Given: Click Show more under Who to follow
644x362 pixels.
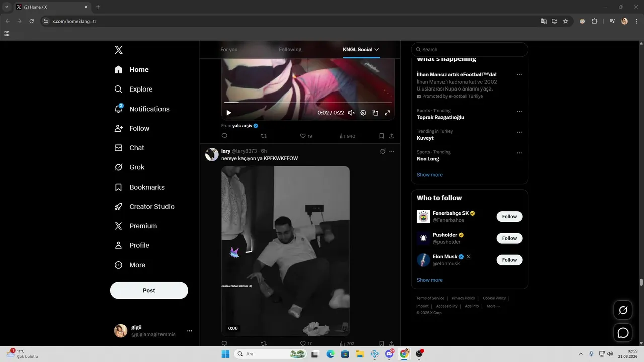Looking at the screenshot, I should (429, 280).
